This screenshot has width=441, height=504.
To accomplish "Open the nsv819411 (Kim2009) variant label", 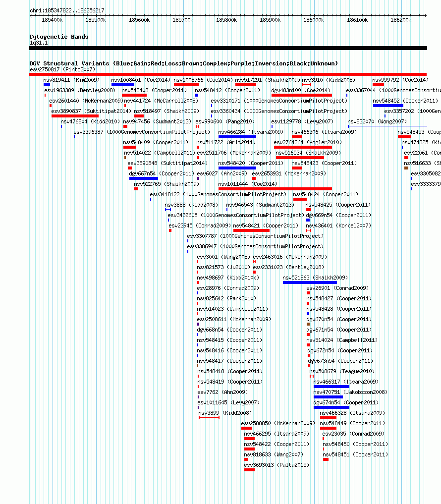I will [x=72, y=80].
